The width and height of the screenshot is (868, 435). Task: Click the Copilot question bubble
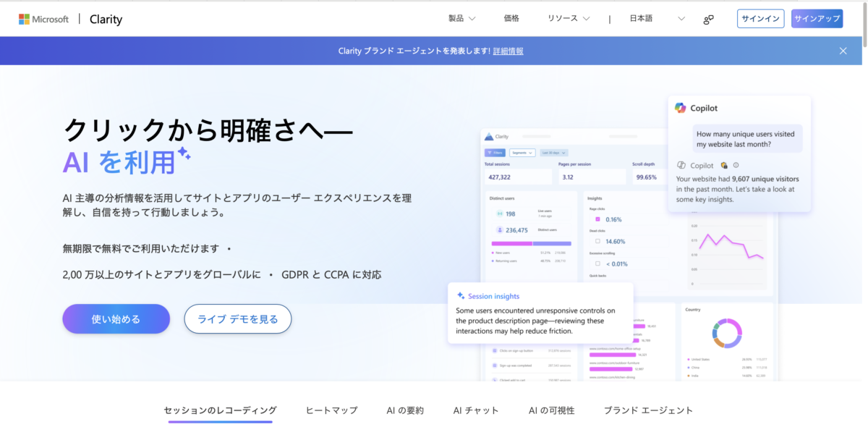(746, 139)
